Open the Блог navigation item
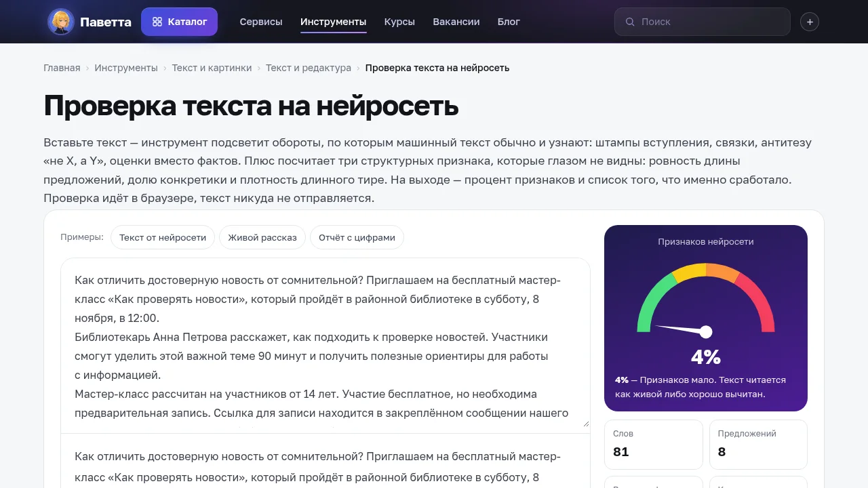Image resolution: width=868 pixels, height=488 pixels. coord(509,22)
